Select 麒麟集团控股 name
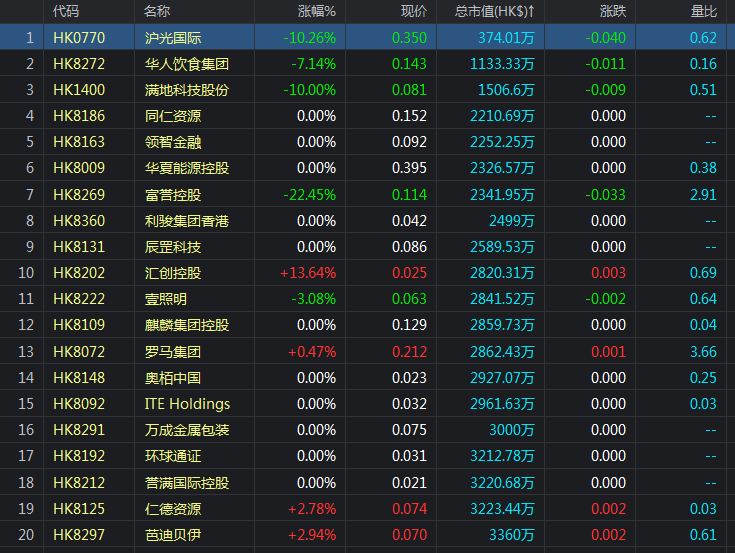Viewport: 735px width, 553px height. (187, 325)
